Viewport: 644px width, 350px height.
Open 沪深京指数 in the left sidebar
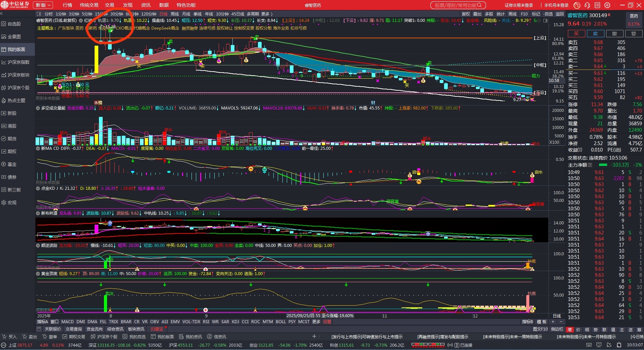[16, 62]
